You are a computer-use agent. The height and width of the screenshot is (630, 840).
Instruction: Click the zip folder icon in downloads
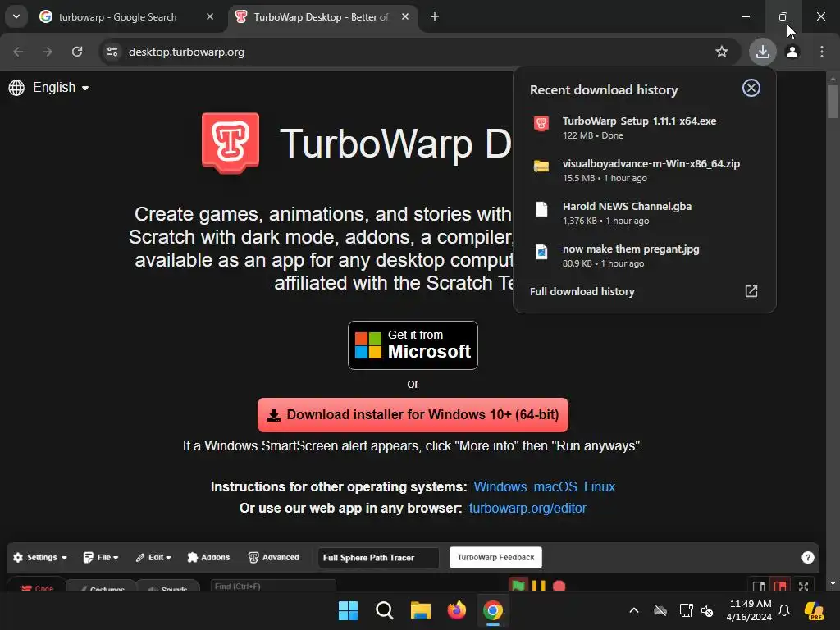pos(541,166)
